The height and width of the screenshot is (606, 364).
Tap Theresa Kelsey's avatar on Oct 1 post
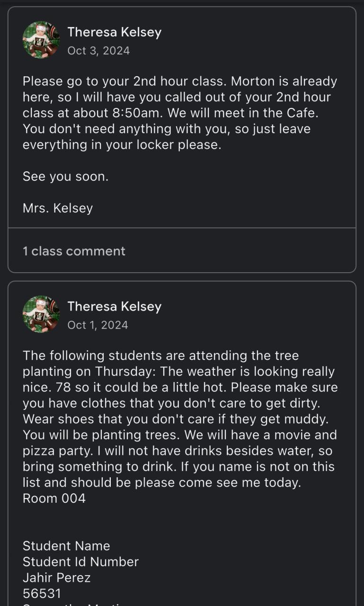pyautogui.click(x=41, y=314)
